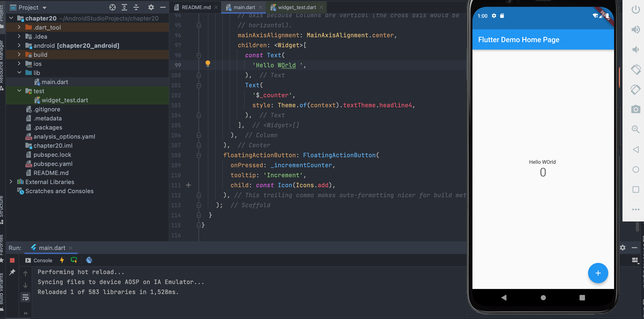644x319 pixels.
Task: Select the Console tab in Run panel
Action: (x=39, y=260)
